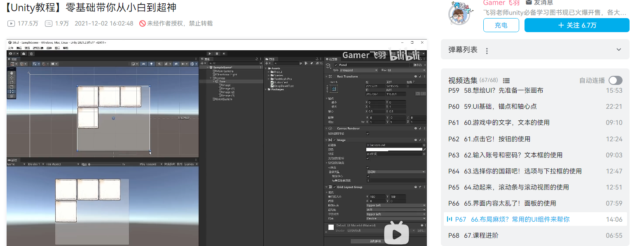Expand the Packages folder in Project
This screenshot has height=246, width=644.
pos(266,89)
